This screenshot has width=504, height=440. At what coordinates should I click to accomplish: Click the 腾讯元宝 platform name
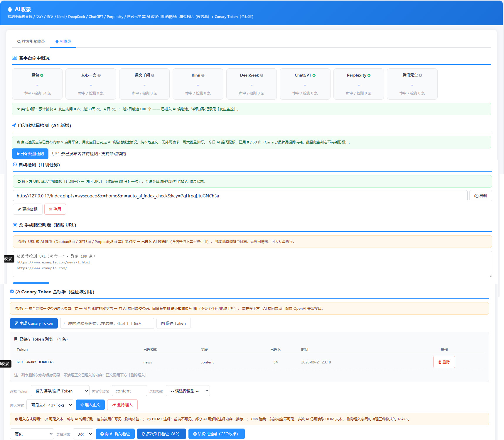pos(410,75)
